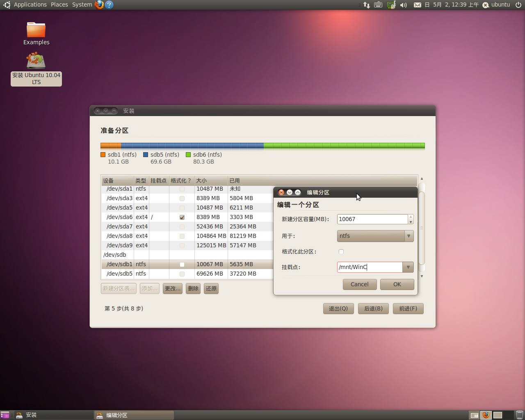Screen dimensions: 525x420
Task: Open the keyboard input method indicator
Action: coord(378,5)
